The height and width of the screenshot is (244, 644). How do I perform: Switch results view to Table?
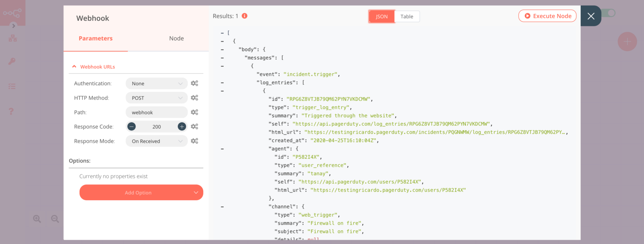(407, 16)
